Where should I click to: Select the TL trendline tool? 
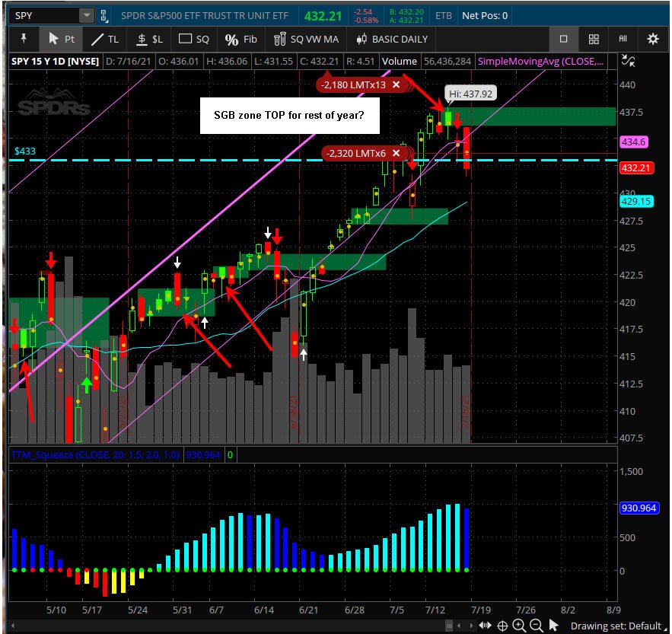point(105,40)
